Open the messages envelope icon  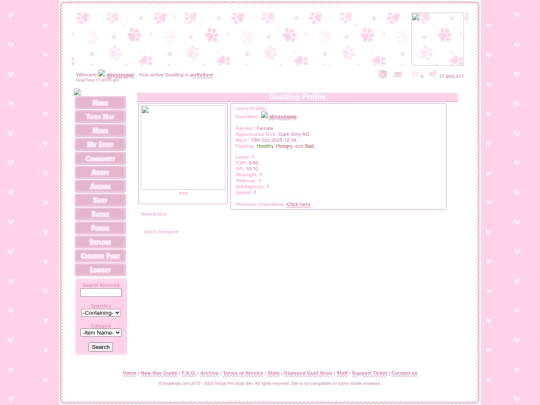(398, 74)
